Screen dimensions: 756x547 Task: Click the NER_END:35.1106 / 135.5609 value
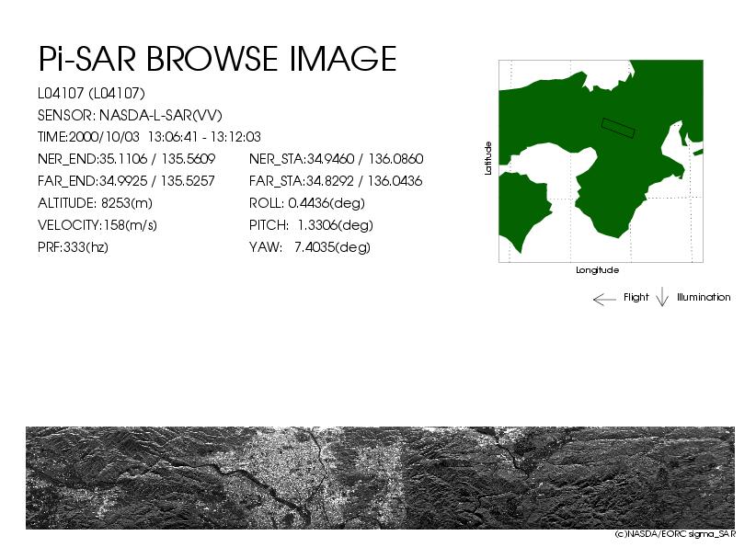(x=126, y=159)
